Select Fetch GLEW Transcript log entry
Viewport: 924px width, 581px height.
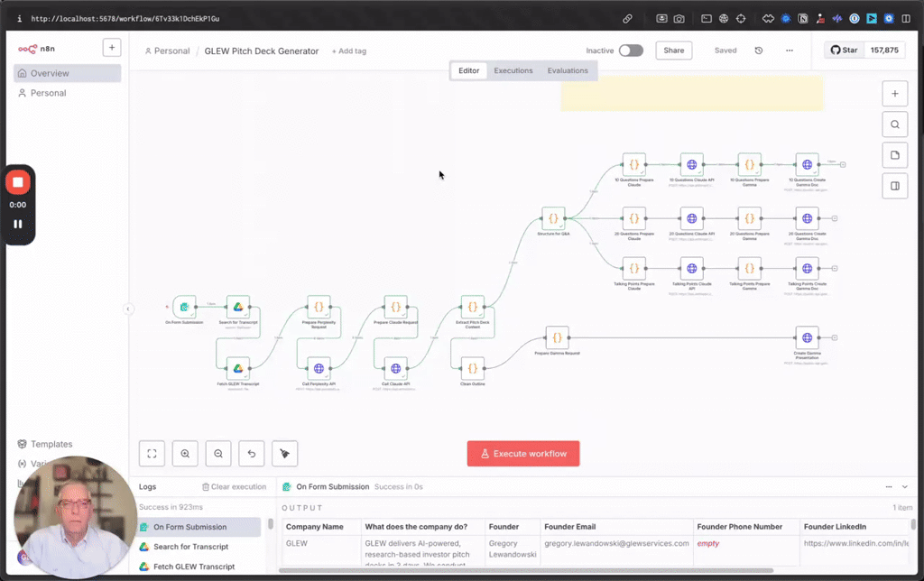coord(199,567)
